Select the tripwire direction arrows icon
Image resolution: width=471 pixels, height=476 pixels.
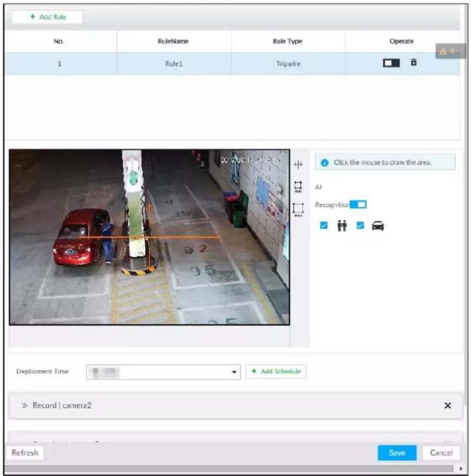coord(298,164)
